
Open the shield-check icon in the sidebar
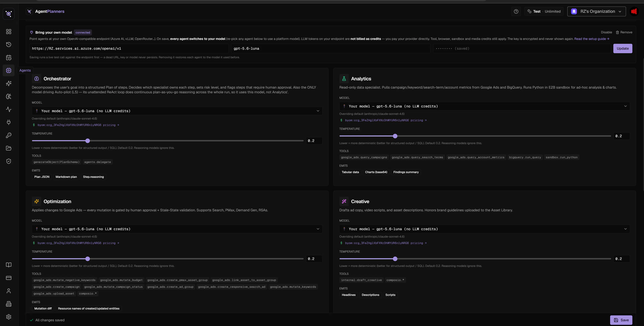[x=8, y=161]
